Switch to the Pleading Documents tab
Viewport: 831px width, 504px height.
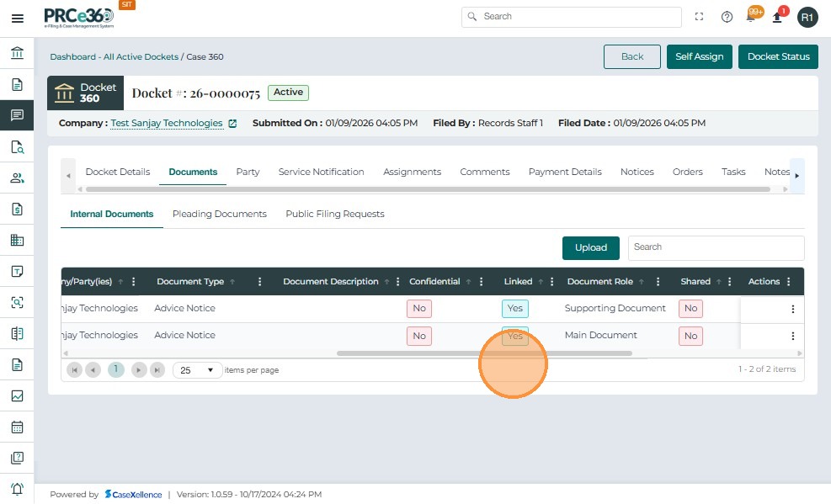pos(219,214)
